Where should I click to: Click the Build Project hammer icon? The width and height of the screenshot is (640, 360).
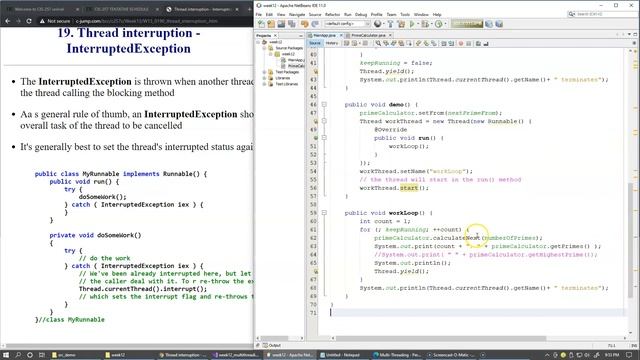(x=391, y=24)
